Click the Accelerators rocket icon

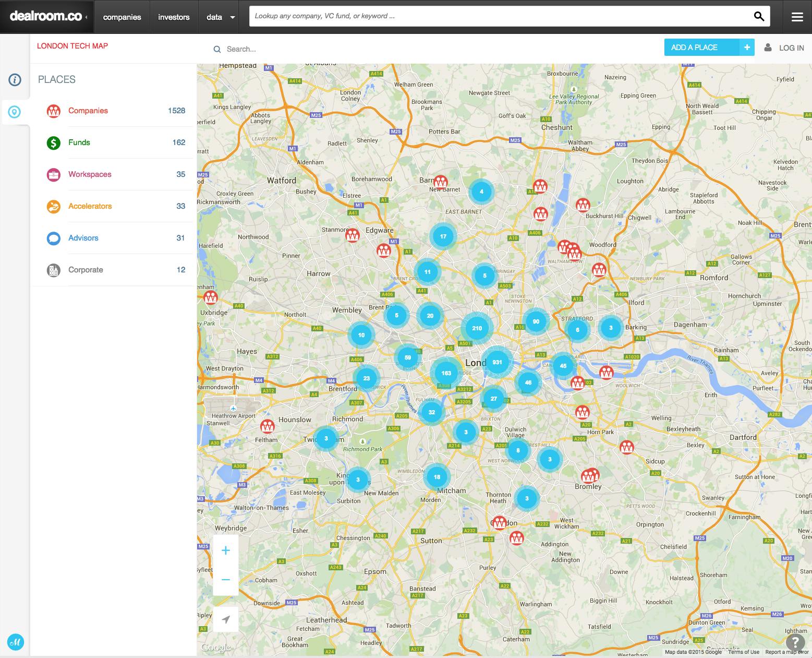click(54, 206)
